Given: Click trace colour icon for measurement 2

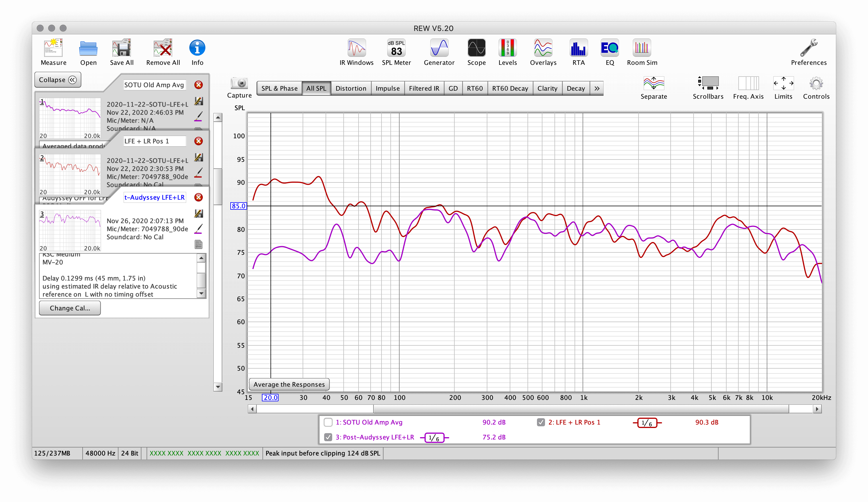Looking at the screenshot, I should [x=198, y=173].
